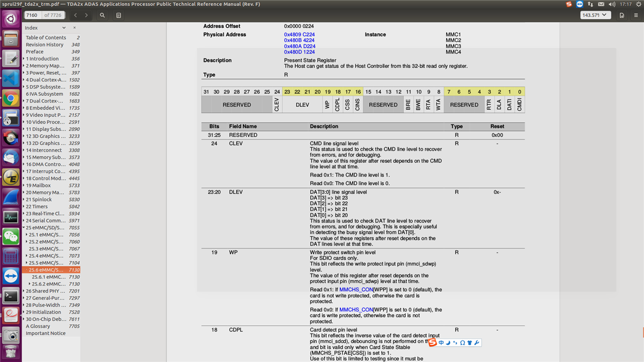Launch Wireshark shark fin dock icon
Screen dimensions: 644x362
click(10, 197)
